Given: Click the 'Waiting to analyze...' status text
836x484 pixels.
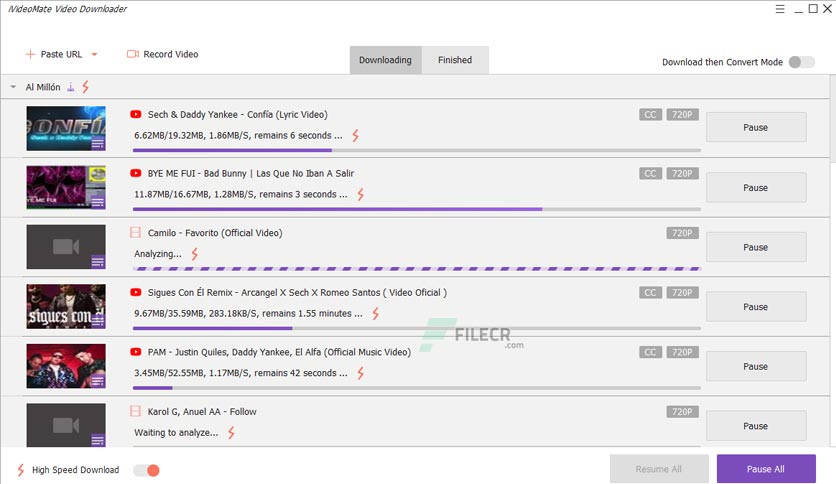Looking at the screenshot, I should tap(176, 433).
